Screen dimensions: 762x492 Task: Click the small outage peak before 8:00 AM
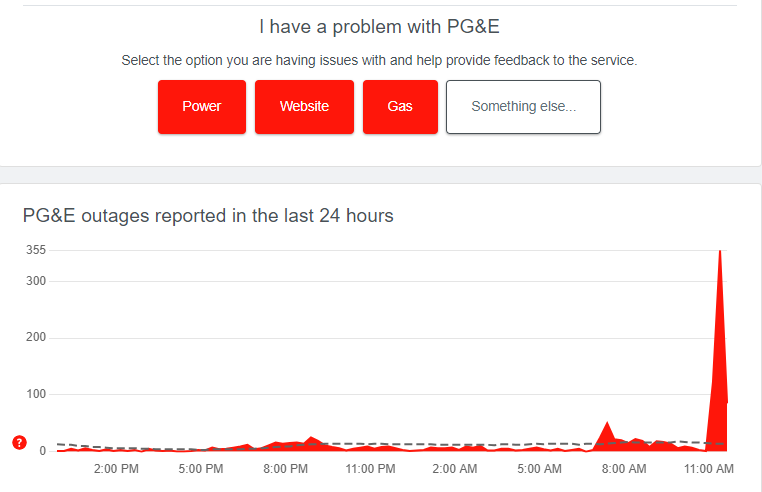[x=607, y=435]
